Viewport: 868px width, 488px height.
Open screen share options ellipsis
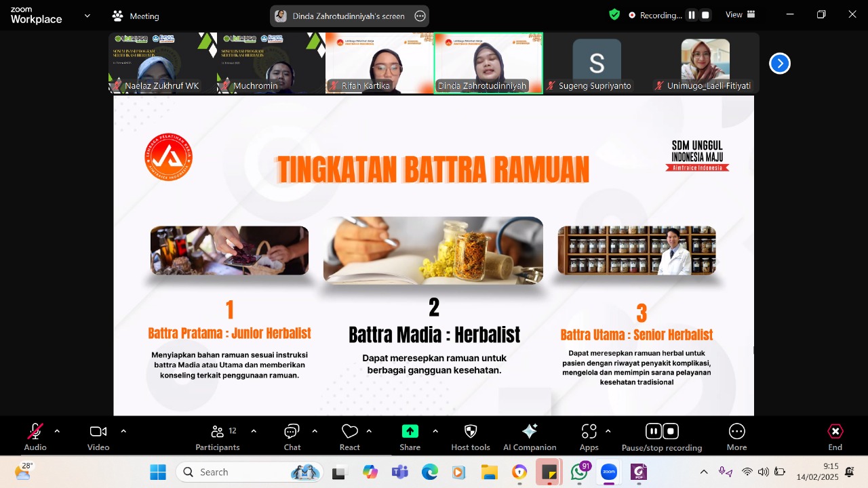[420, 16]
